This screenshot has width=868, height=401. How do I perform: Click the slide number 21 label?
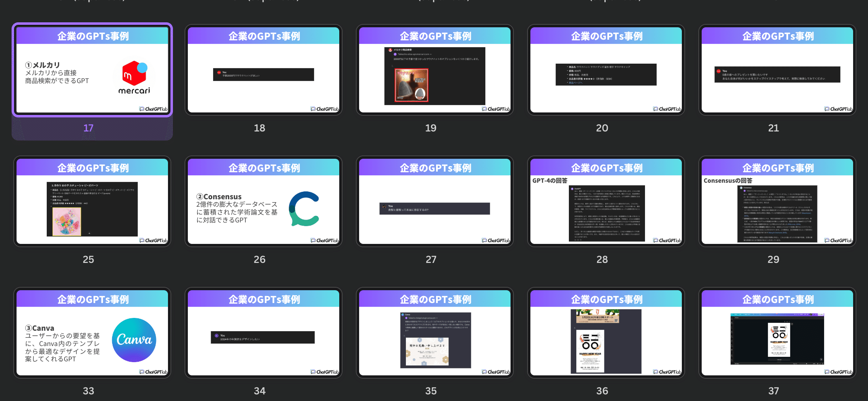[773, 128]
